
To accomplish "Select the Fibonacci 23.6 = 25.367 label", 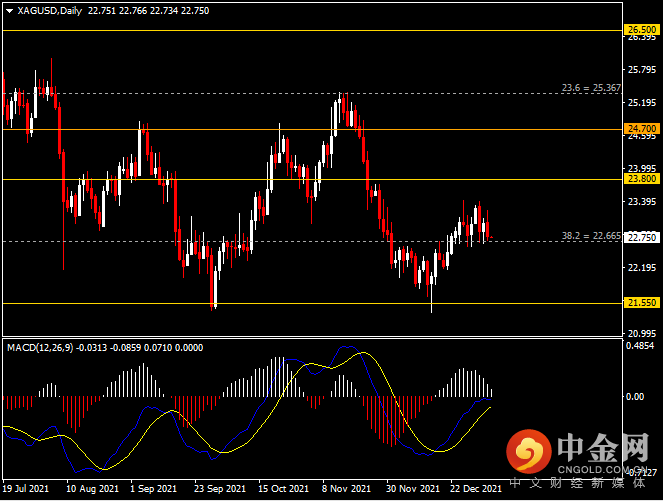I will 591,88.
